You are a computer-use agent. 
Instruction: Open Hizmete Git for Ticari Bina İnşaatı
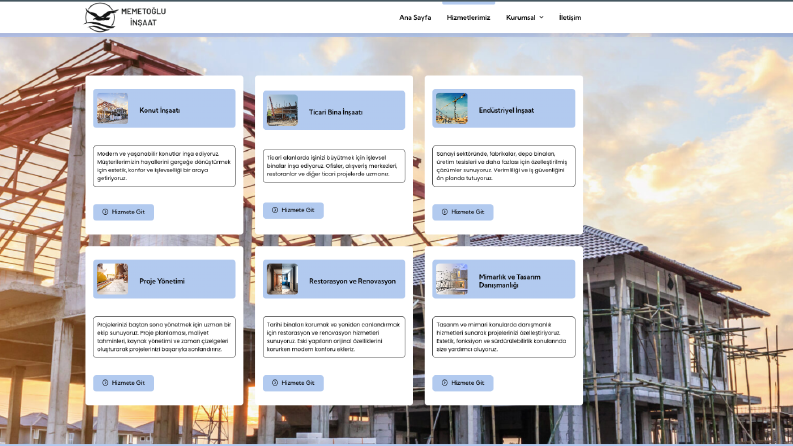[x=293, y=210]
